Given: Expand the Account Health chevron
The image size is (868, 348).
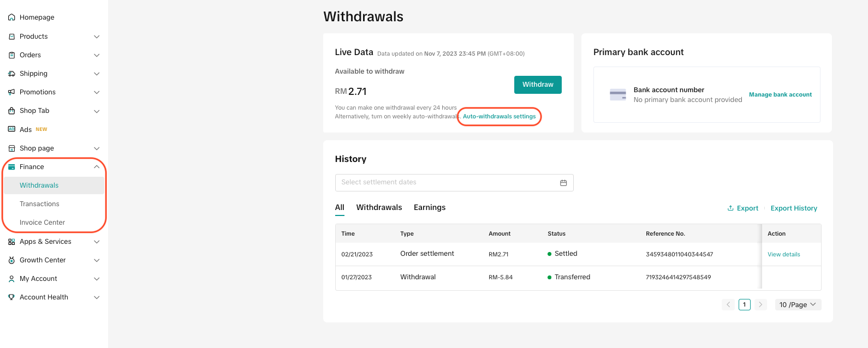Looking at the screenshot, I should [x=97, y=297].
